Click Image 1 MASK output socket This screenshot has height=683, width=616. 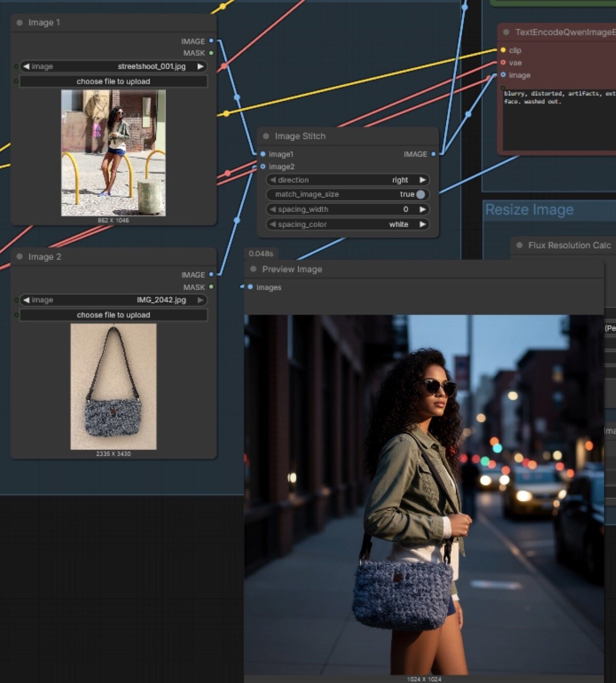point(211,53)
